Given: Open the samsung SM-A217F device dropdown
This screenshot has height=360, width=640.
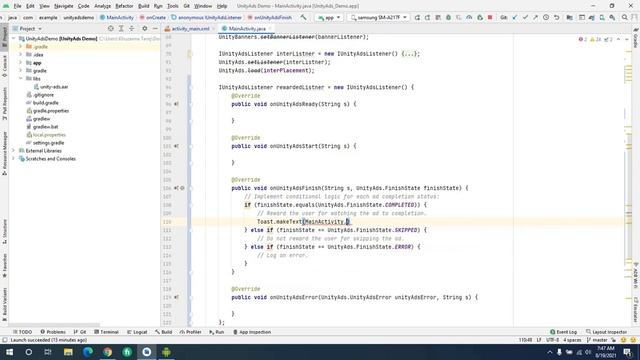Looking at the screenshot, I should coord(379,18).
